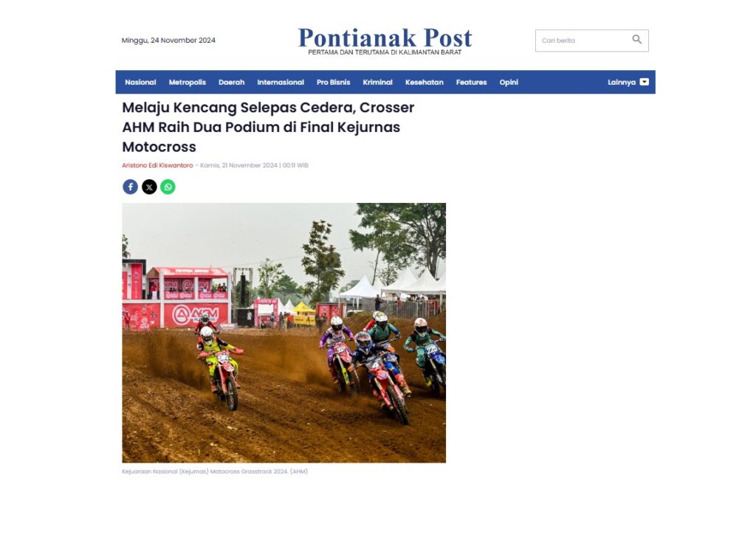Select Kesehatan in navigation bar
The image size is (756, 549).
click(x=425, y=83)
